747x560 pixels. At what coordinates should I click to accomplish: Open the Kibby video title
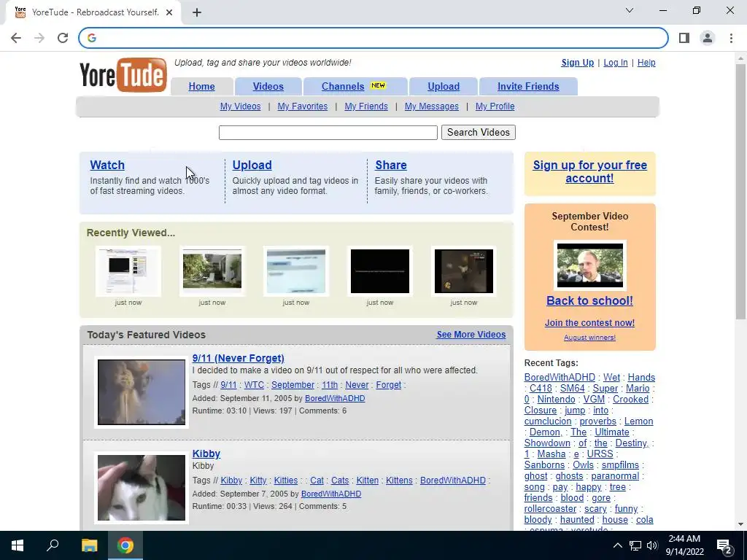[x=206, y=454]
